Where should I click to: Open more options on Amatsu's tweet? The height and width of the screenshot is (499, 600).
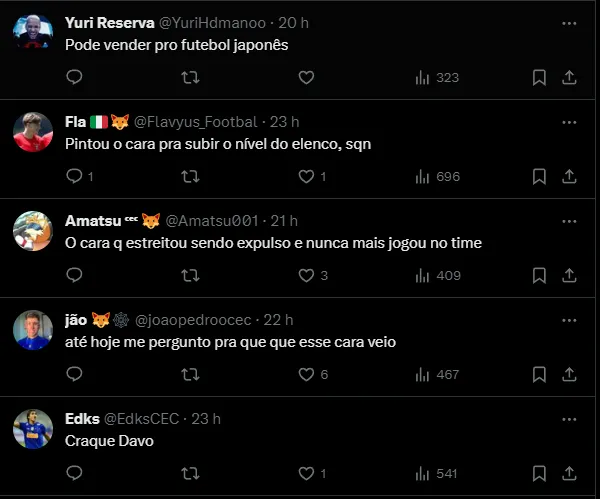569,220
